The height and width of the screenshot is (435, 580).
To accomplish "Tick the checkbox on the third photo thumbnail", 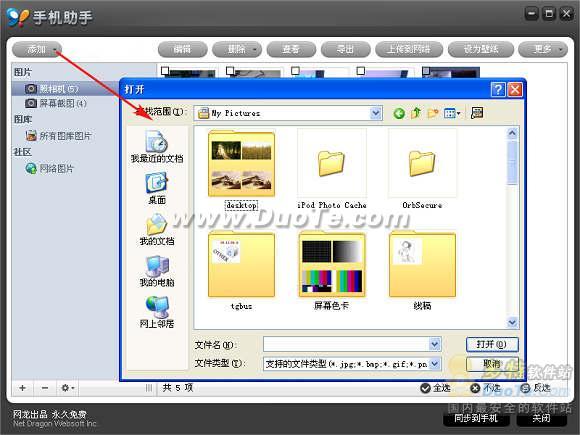I will (295, 70).
